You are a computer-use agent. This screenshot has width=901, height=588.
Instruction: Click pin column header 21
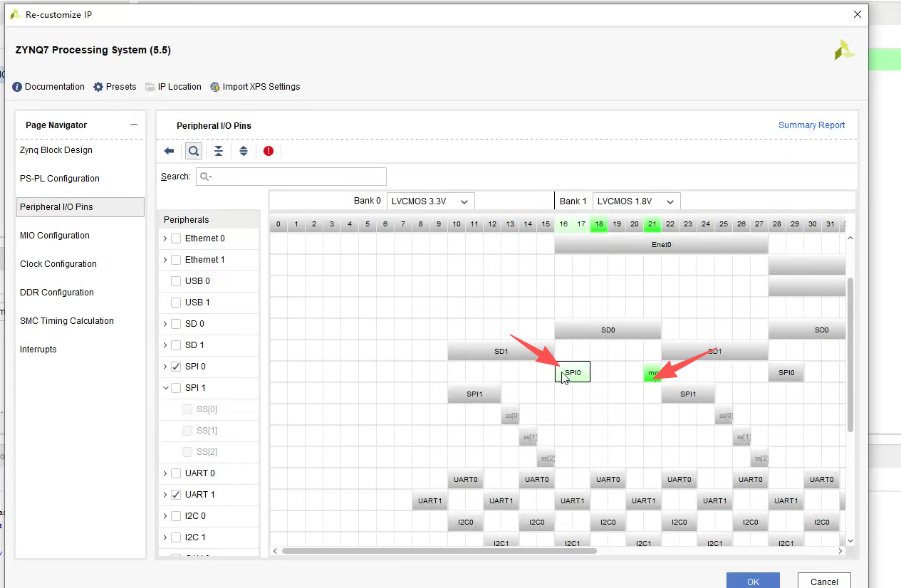click(652, 224)
